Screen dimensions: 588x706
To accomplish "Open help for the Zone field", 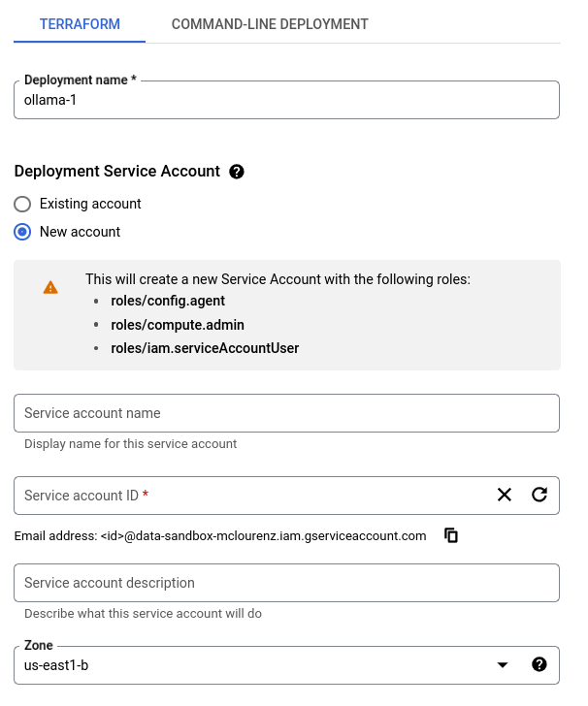I will pyautogui.click(x=539, y=664).
